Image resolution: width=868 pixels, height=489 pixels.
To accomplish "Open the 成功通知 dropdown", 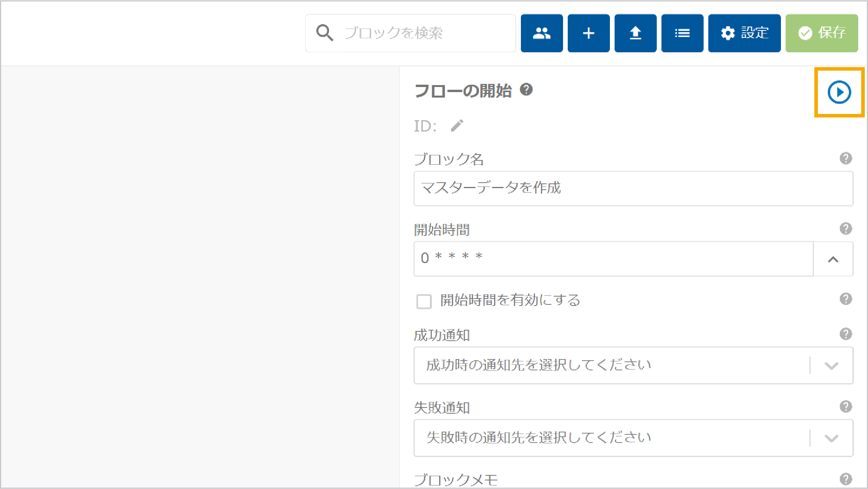I will coord(633,365).
